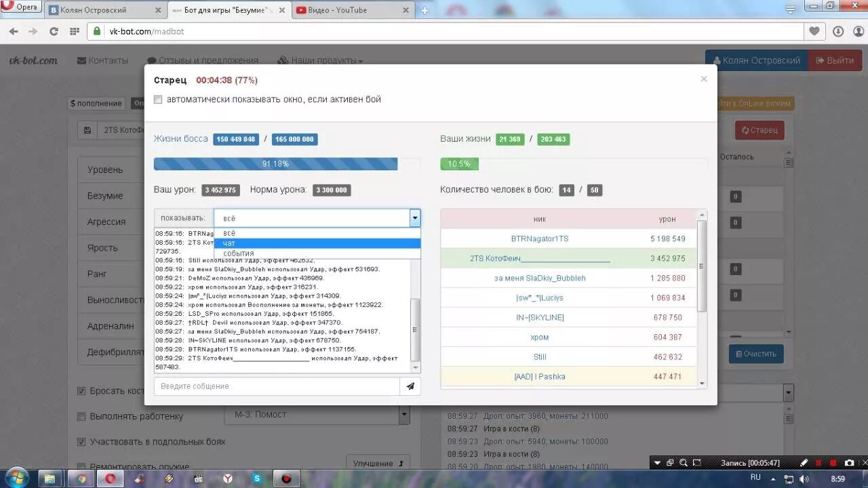The image size is (868, 488).
Task: Choose события option in filter list
Action: [317, 253]
